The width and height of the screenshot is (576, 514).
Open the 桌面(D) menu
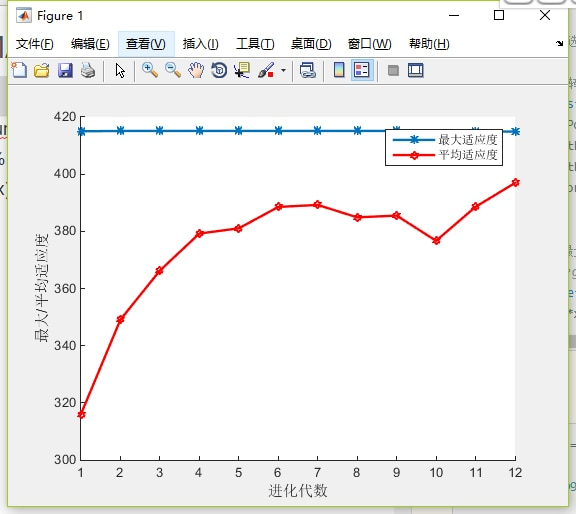tap(311, 44)
